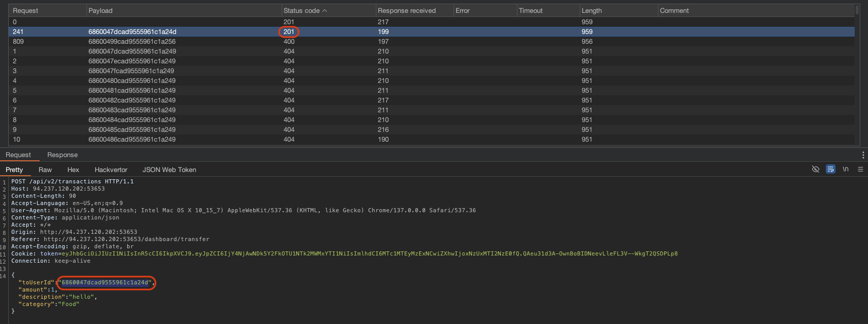Screen dimensions: 868x324
Task: Select request row 809 with status 400
Action: [x=431, y=41]
